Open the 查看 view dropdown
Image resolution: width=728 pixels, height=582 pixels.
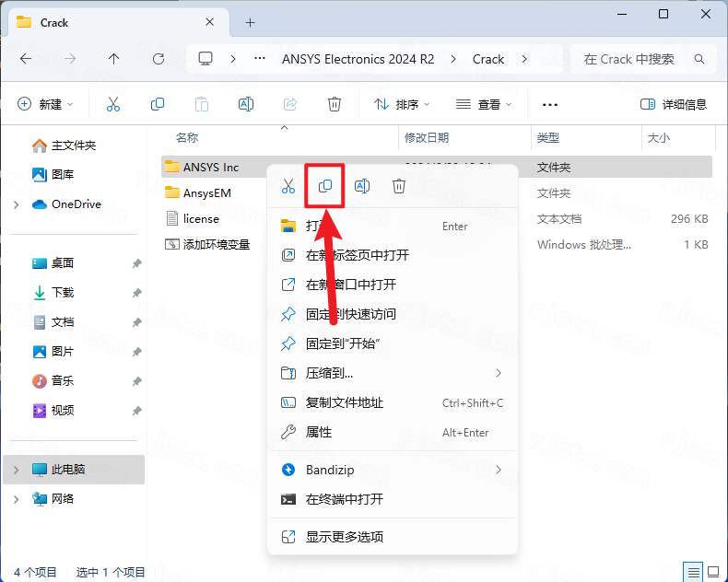pos(484,104)
